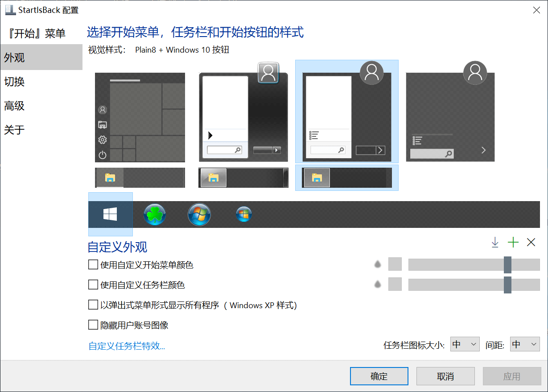Select the small Windows XP-style orb button
Image resolution: width=548 pixels, height=392 pixels.
(x=244, y=215)
